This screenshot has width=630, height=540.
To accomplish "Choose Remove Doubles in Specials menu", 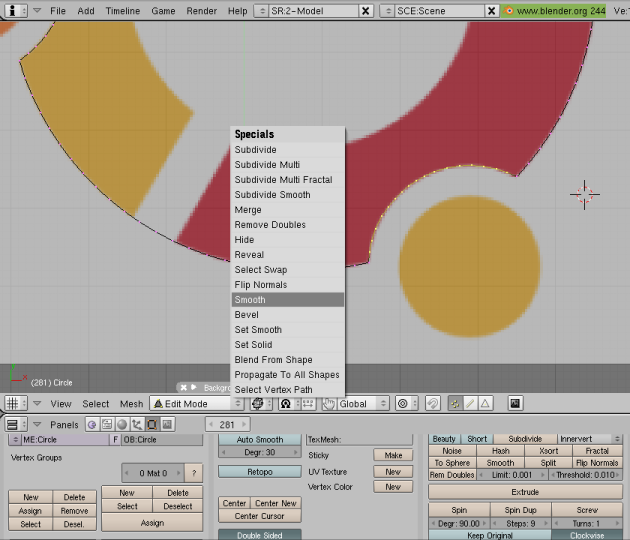I will pyautogui.click(x=288, y=225).
